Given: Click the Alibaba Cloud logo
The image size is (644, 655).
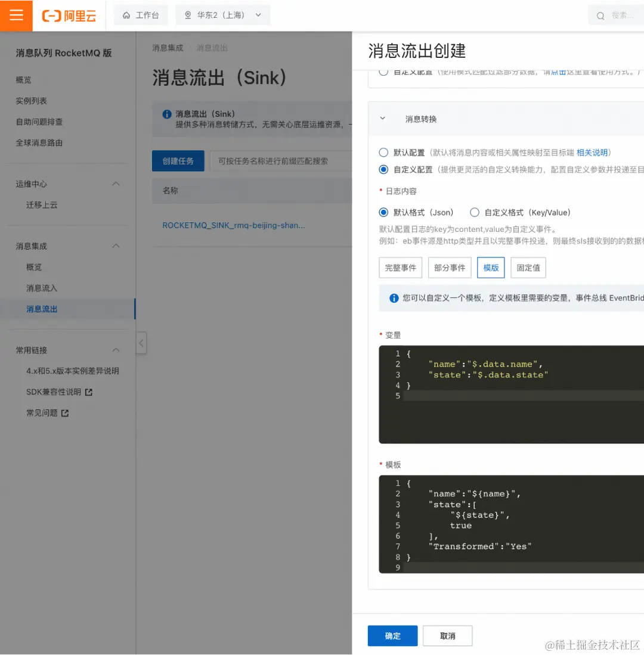Looking at the screenshot, I should point(67,15).
